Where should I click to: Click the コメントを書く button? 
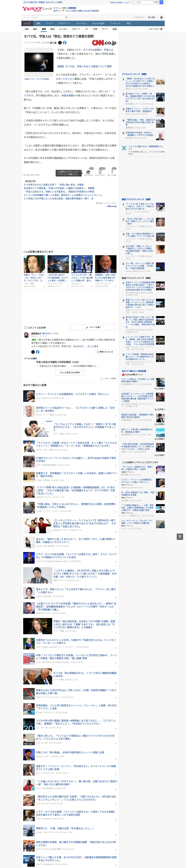point(93,327)
